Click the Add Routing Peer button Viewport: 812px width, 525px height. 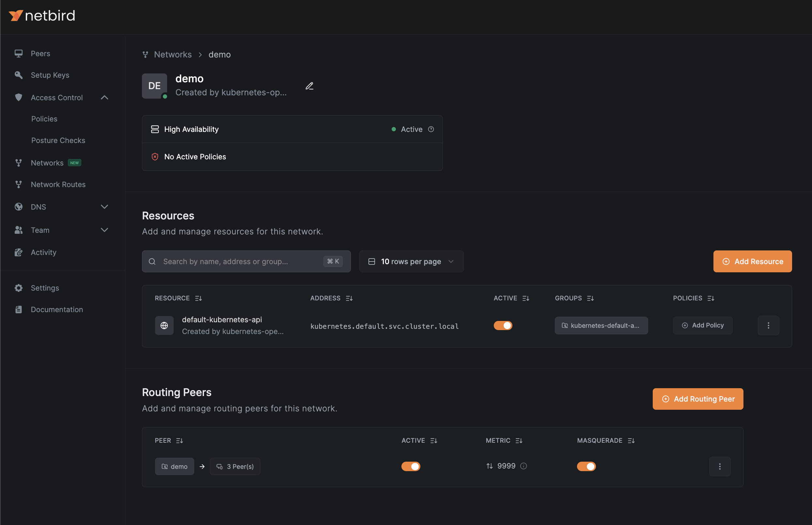coord(697,399)
